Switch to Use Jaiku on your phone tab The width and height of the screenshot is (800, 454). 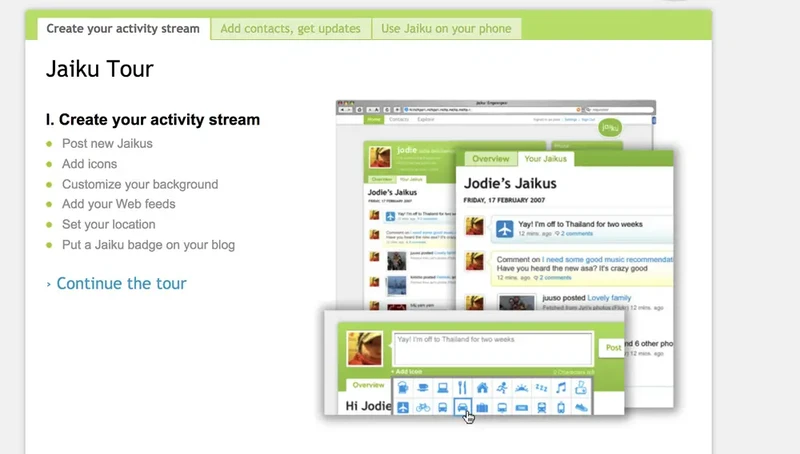point(446,29)
